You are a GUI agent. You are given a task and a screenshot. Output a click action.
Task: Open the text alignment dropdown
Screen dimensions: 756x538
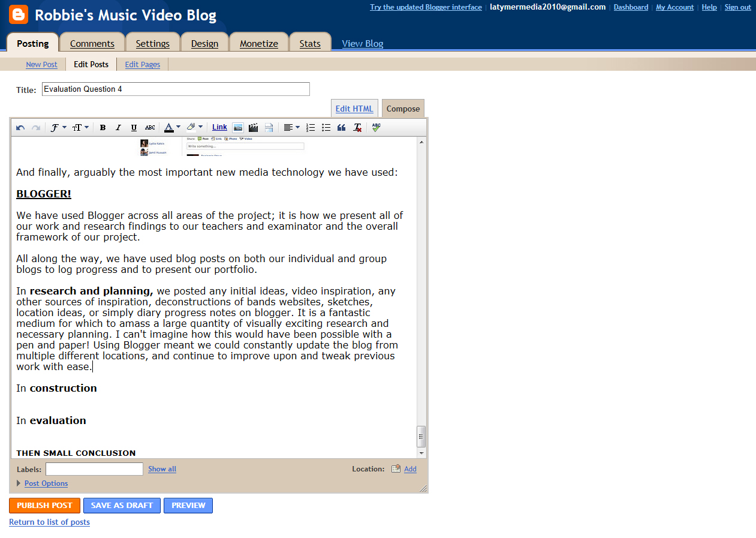click(x=291, y=127)
